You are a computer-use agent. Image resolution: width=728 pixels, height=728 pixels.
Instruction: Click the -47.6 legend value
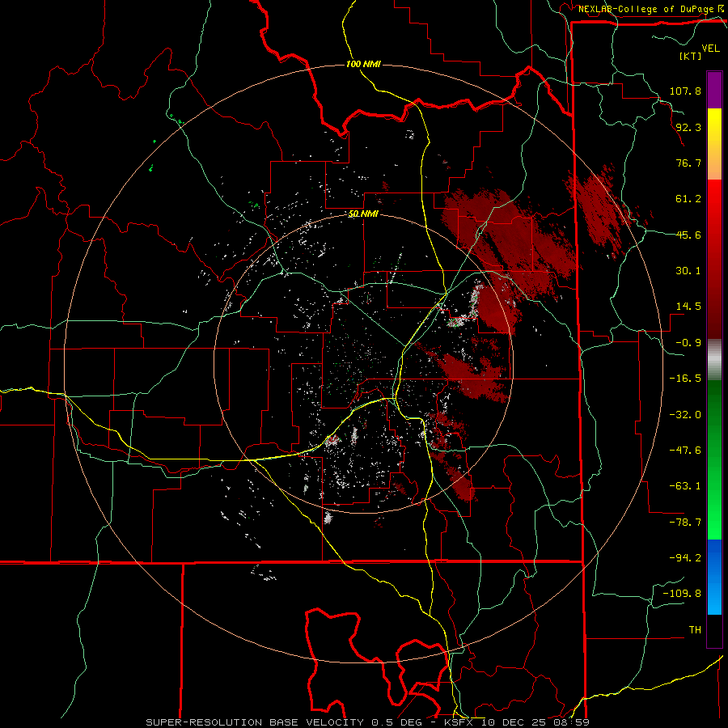685,451
